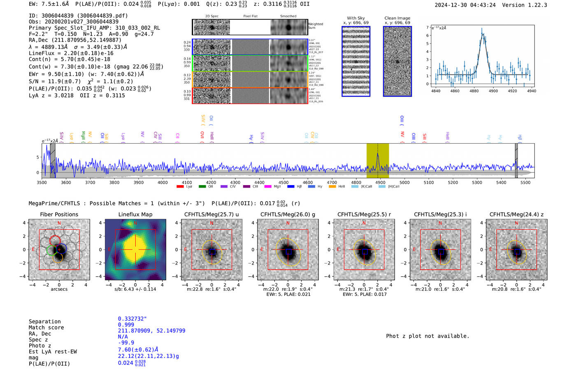Select the CFHTLS u-band cutout image
Image resolution: width=576 pixels, height=392 pixels.
(212, 249)
